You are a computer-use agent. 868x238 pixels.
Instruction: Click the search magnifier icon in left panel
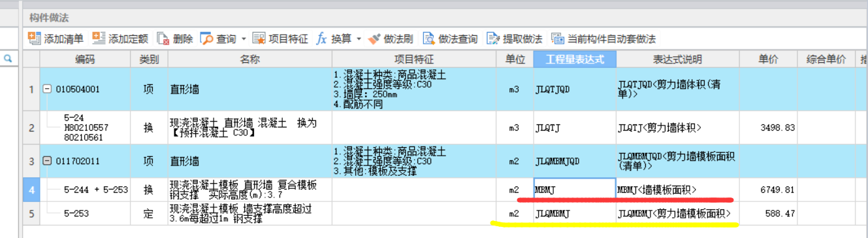point(8,59)
